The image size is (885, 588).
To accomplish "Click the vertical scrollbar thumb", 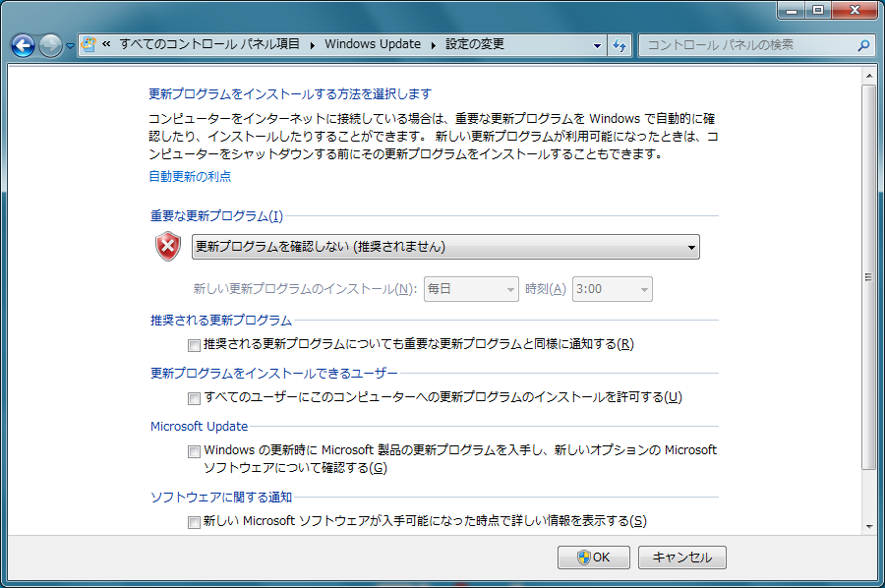I will tap(869, 277).
